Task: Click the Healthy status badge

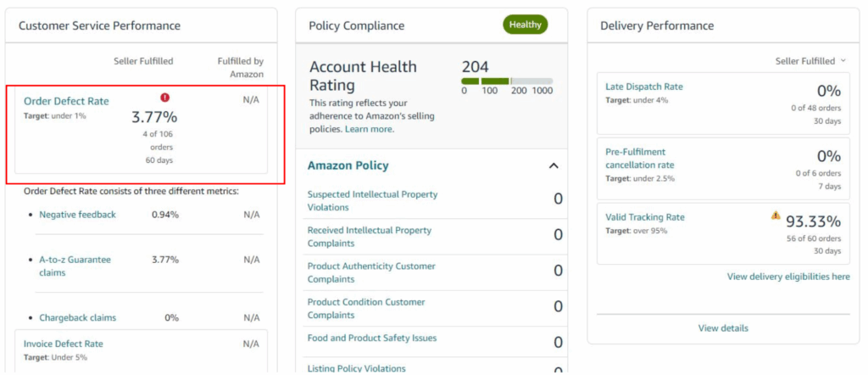Action: point(526,25)
